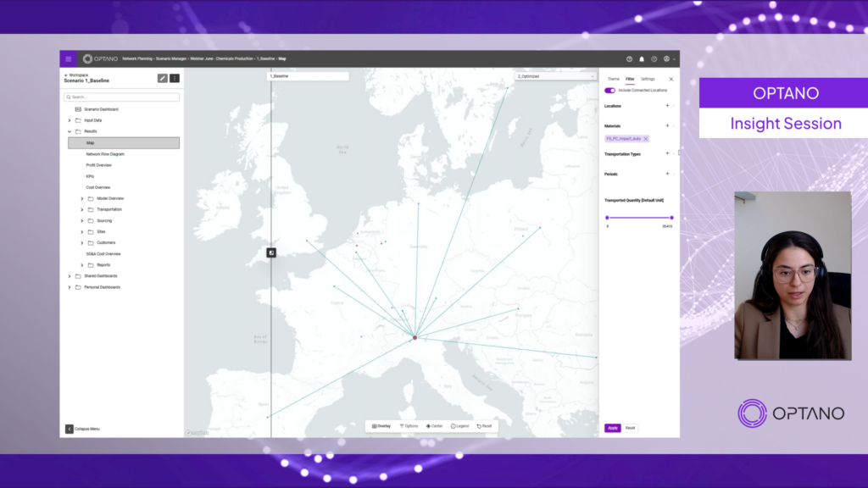The width and height of the screenshot is (868, 488).
Task: Toggle Include Connected Locations switch
Action: pyautogui.click(x=609, y=90)
